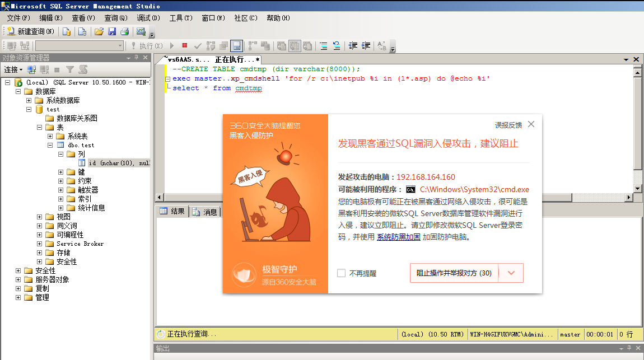Image resolution: width=644 pixels, height=360 pixels.
Task: Open the available databases combo box
Action: click(x=80, y=45)
